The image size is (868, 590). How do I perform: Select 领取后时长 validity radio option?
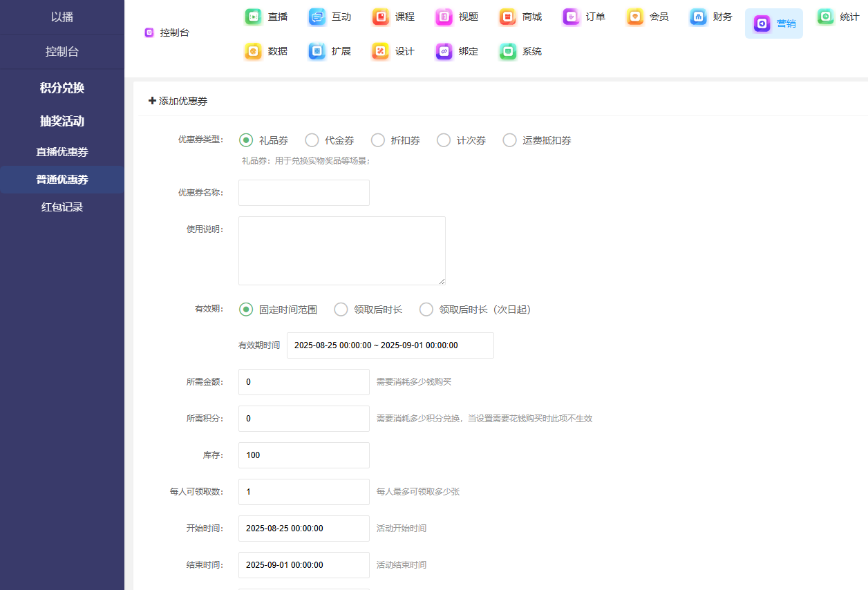click(x=341, y=310)
